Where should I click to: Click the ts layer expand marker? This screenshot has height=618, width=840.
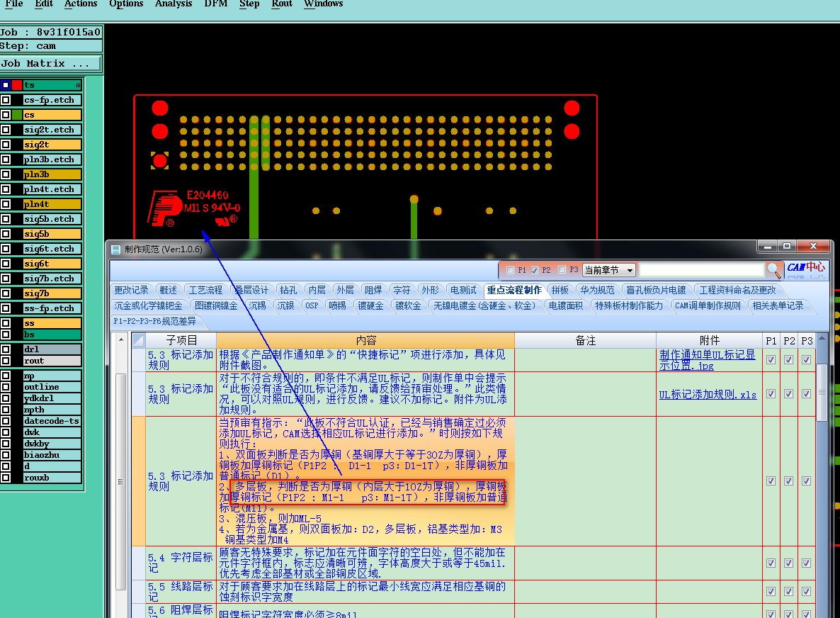(x=78, y=85)
